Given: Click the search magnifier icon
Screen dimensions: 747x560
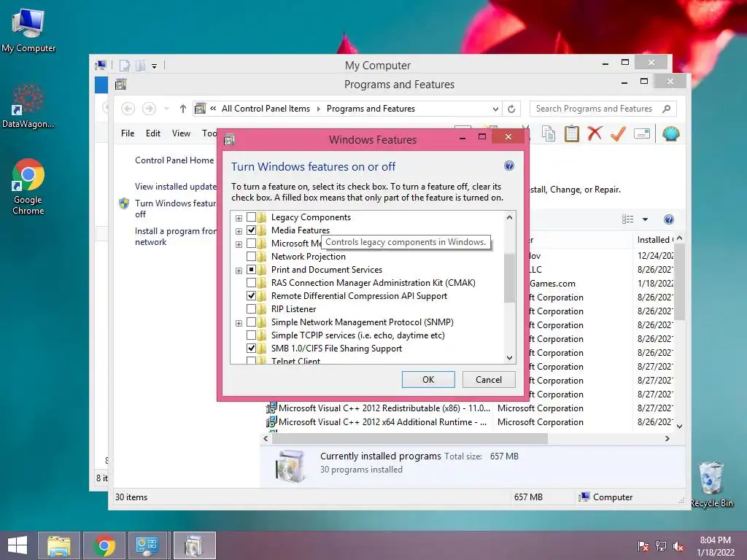Looking at the screenshot, I should tap(667, 109).
